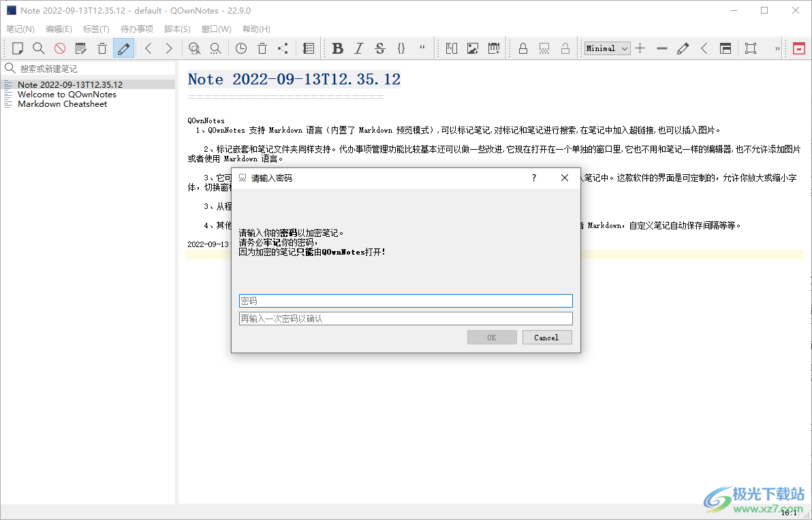Image resolution: width=812 pixels, height=520 pixels.
Task: Open the 待办事项 menu
Action: tap(137, 29)
